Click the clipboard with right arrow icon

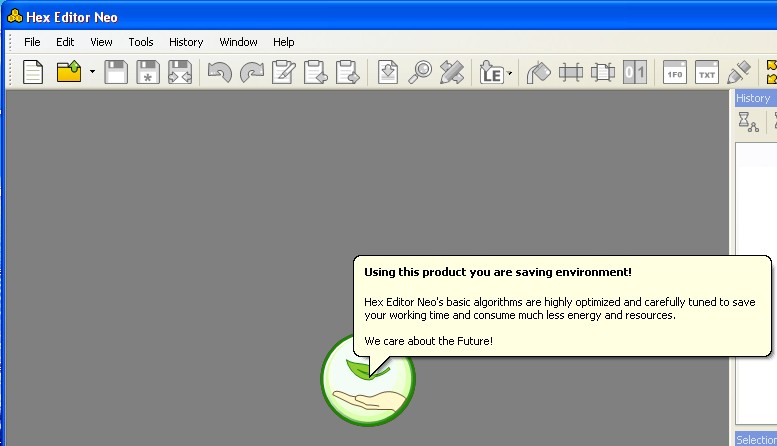pyautogui.click(x=347, y=72)
